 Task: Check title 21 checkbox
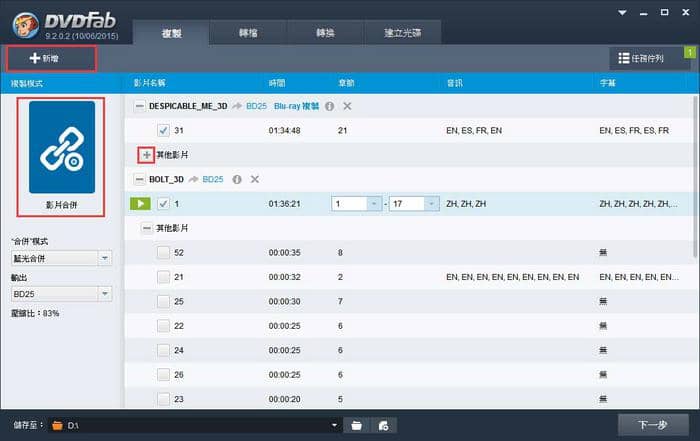point(163,277)
